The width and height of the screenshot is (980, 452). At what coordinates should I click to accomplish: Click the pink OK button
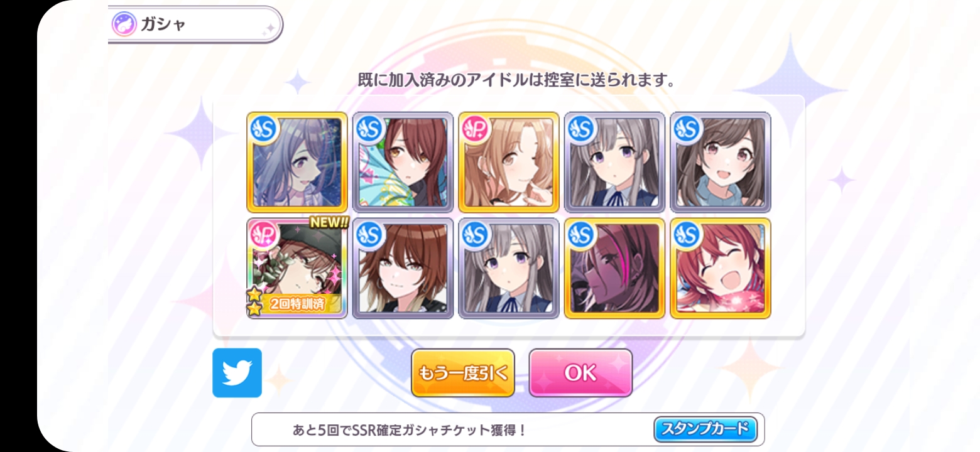[580, 373]
